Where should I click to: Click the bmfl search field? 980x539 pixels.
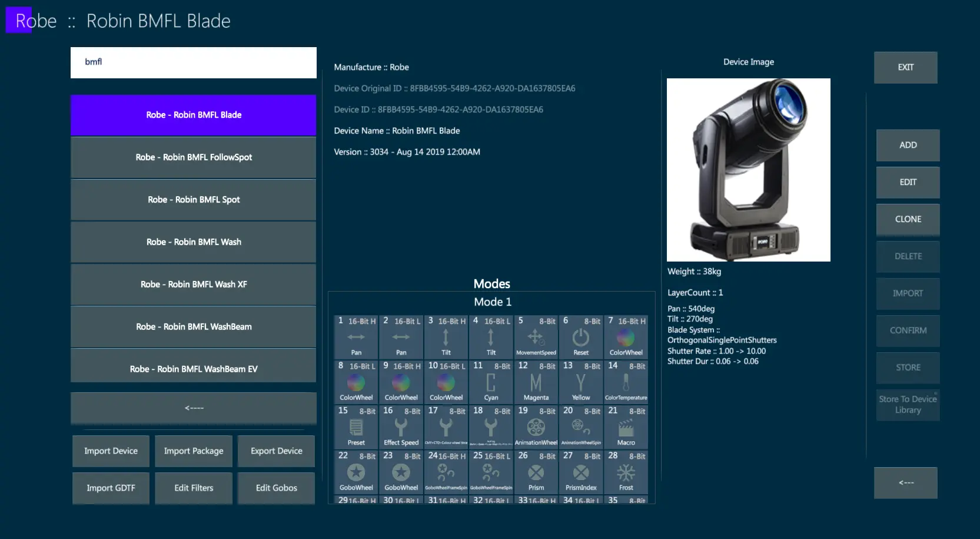[194, 62]
